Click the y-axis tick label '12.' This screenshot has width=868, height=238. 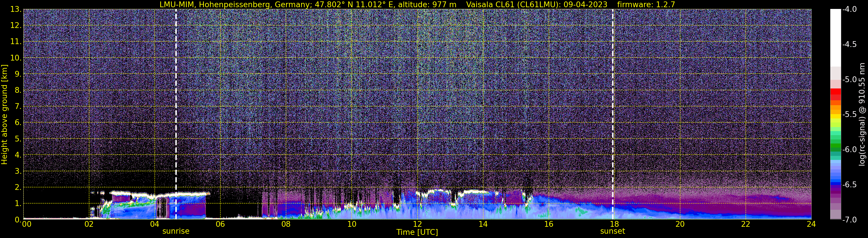(x=16, y=26)
